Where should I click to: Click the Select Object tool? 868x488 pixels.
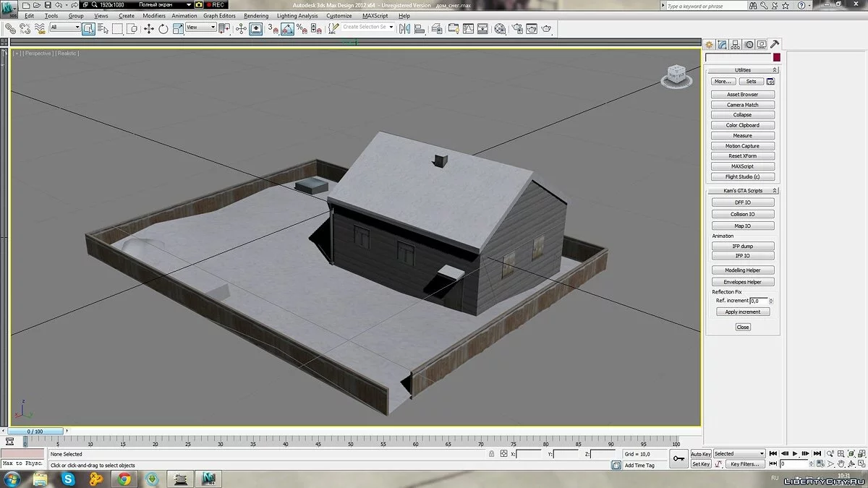[x=88, y=29]
